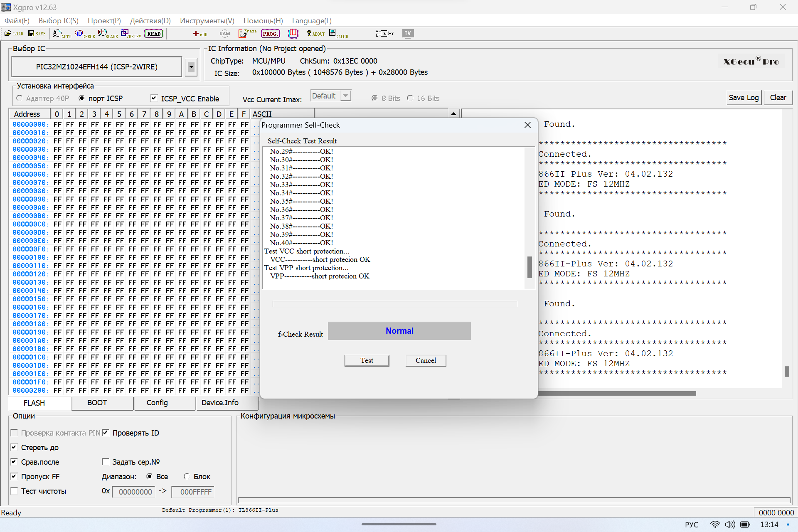Click the PROG. programming toolbar button
Image resolution: width=798 pixels, height=532 pixels.
[270, 34]
